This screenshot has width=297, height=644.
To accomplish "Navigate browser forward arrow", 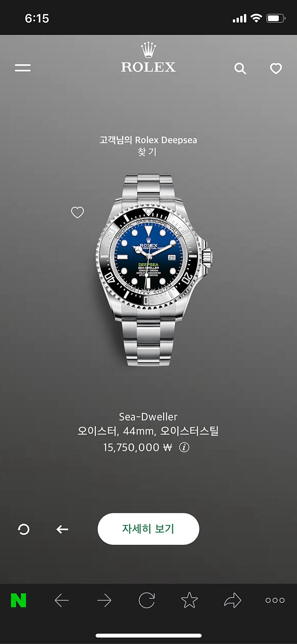I will point(104,600).
